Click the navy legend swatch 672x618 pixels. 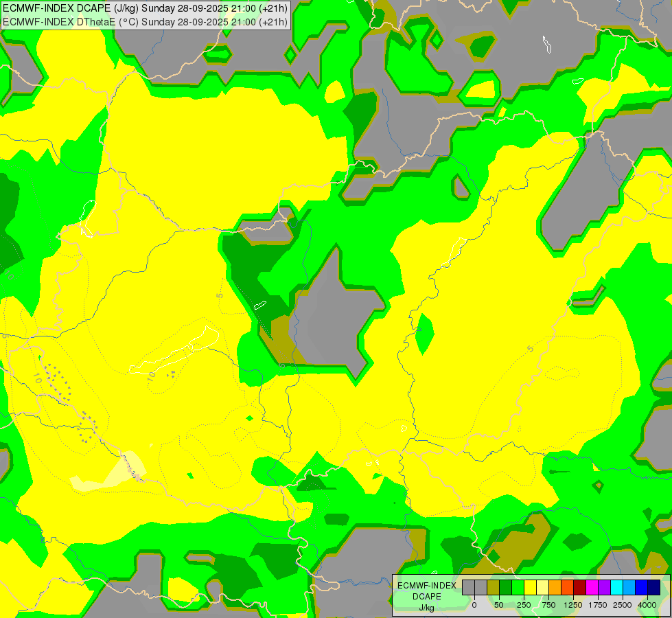[653, 587]
